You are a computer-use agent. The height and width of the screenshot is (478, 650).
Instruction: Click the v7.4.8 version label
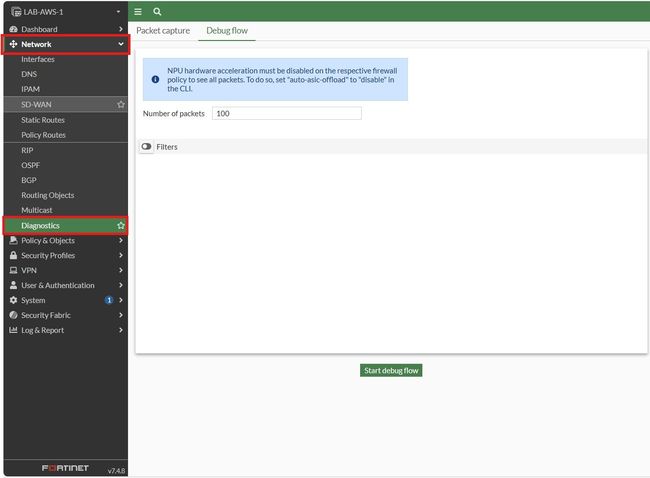tap(116, 471)
